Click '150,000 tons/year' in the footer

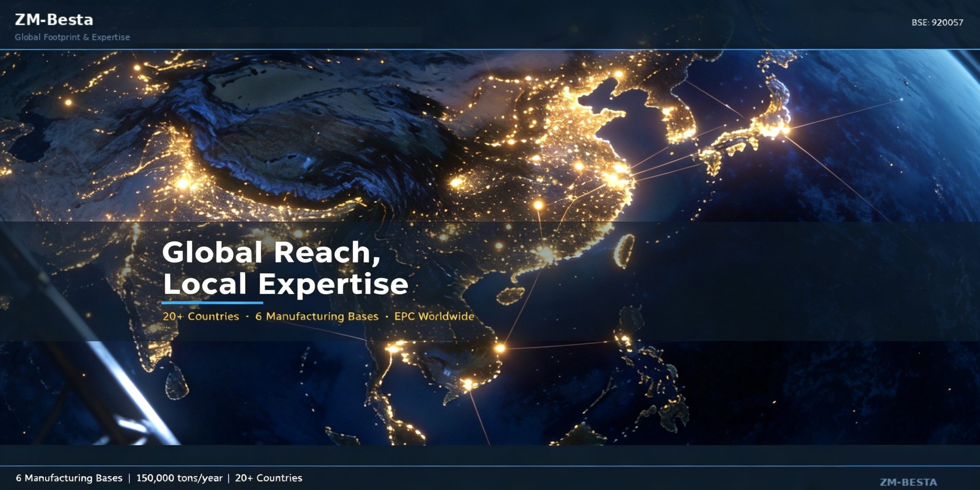[x=179, y=478]
